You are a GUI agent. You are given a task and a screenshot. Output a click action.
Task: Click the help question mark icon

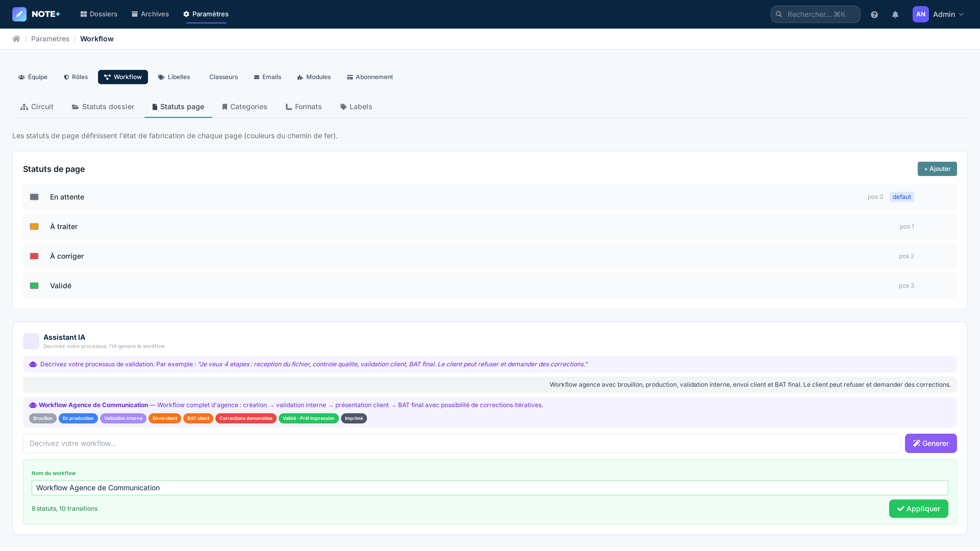tap(874, 14)
